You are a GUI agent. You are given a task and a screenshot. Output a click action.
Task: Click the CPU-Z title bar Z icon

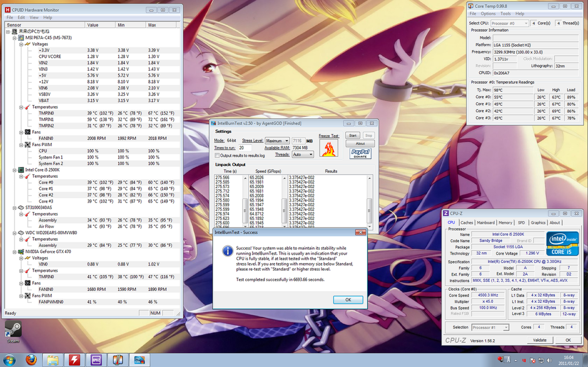click(446, 213)
